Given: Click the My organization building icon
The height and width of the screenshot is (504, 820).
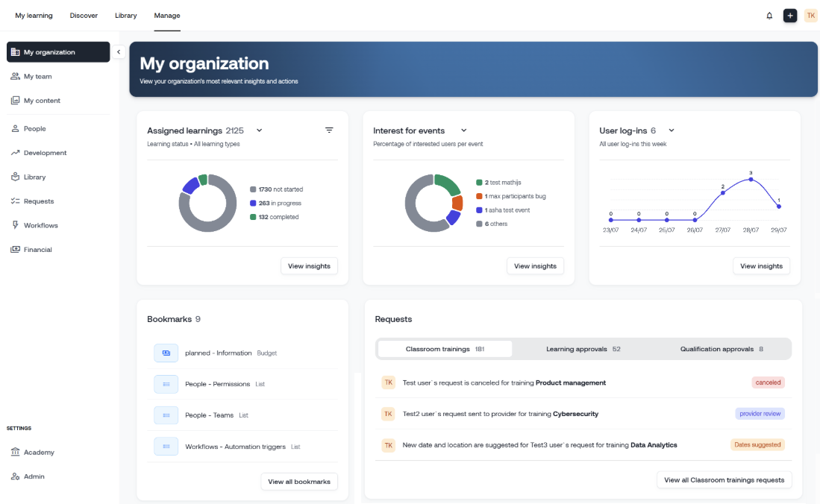Looking at the screenshot, I should (x=15, y=52).
